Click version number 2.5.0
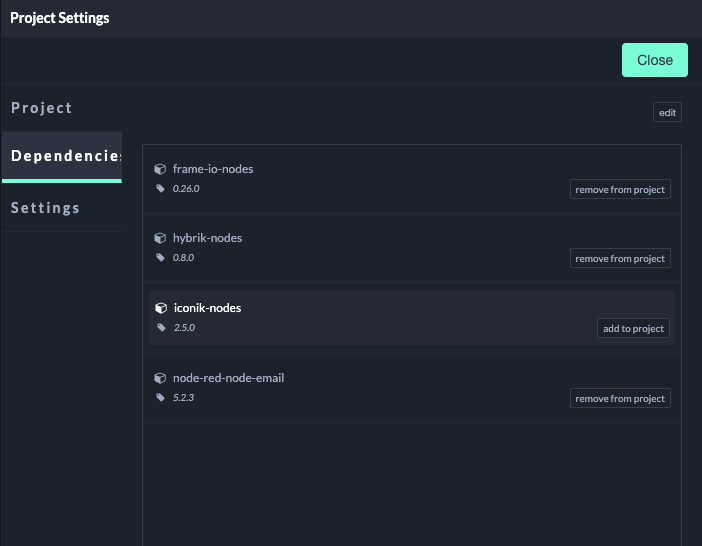702x546 pixels. pos(184,328)
